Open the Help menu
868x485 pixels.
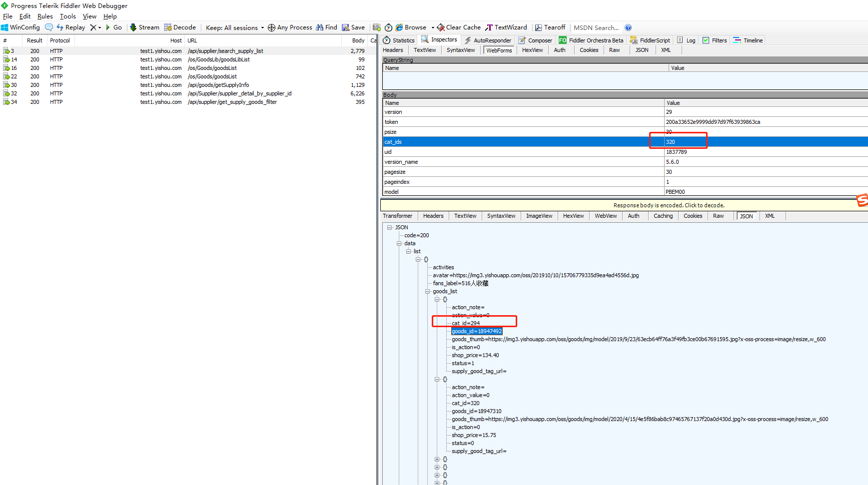pyautogui.click(x=110, y=16)
